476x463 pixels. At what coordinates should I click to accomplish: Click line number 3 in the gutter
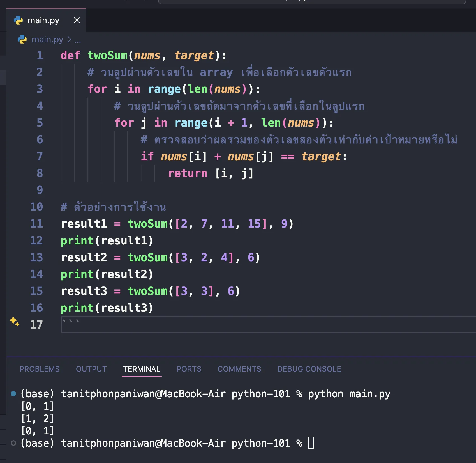40,89
